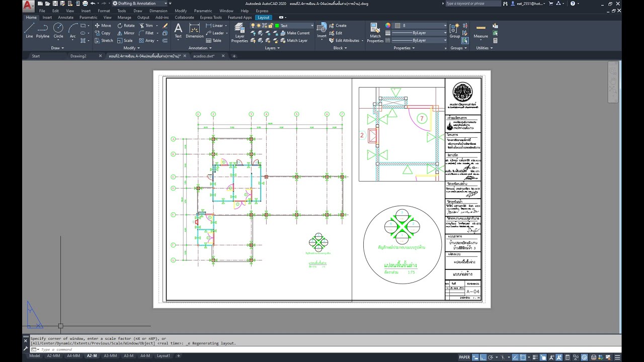The width and height of the screenshot is (644, 362).
Task: Expand the Annotation panel
Action: 200,48
